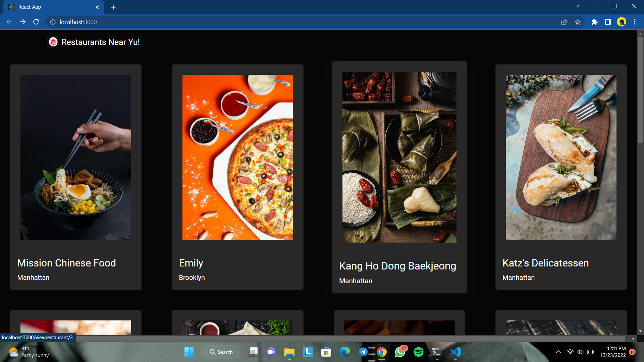
Task: Open the Emily restaurant card
Action: point(237,177)
